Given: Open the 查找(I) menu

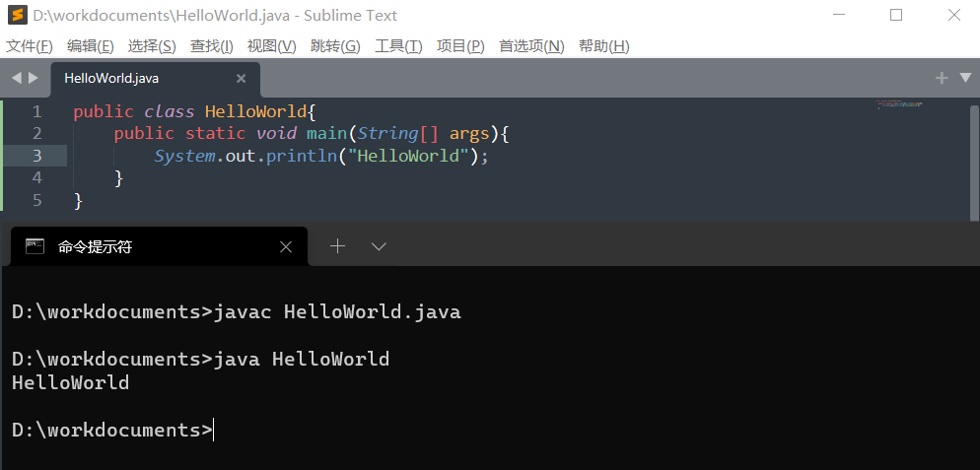Looking at the screenshot, I should pyautogui.click(x=212, y=46).
